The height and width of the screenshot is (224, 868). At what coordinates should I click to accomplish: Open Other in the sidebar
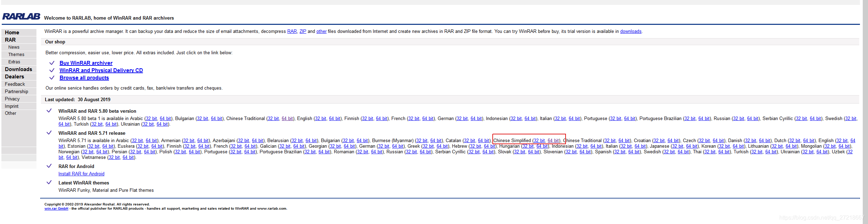pos(11,113)
